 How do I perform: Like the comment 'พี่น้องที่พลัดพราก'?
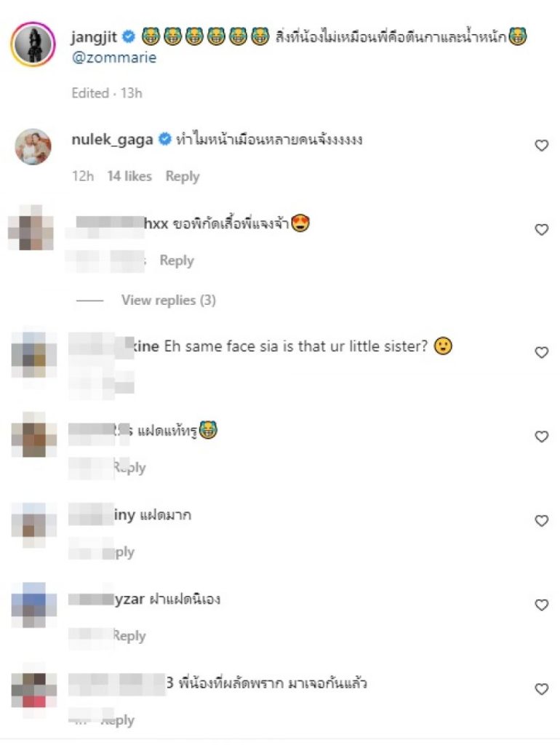pyautogui.click(x=542, y=688)
